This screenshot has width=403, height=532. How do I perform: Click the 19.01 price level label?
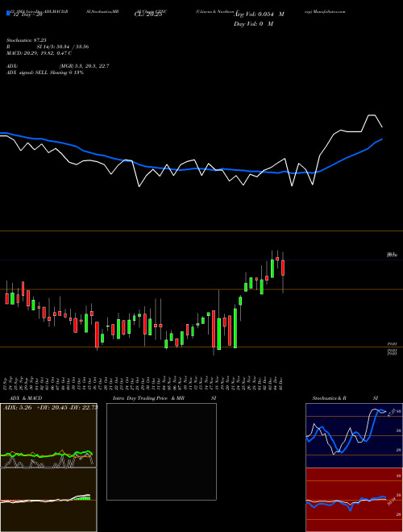[x=393, y=344]
